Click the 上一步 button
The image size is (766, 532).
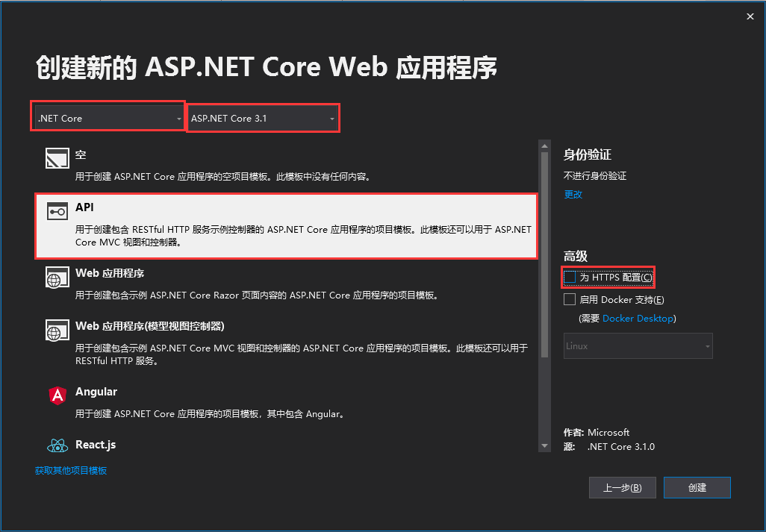(622, 487)
